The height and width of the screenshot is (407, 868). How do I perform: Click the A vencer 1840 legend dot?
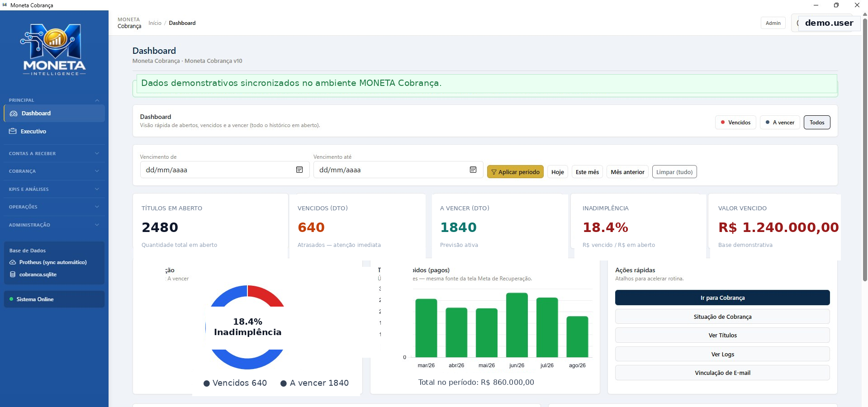coord(284,383)
